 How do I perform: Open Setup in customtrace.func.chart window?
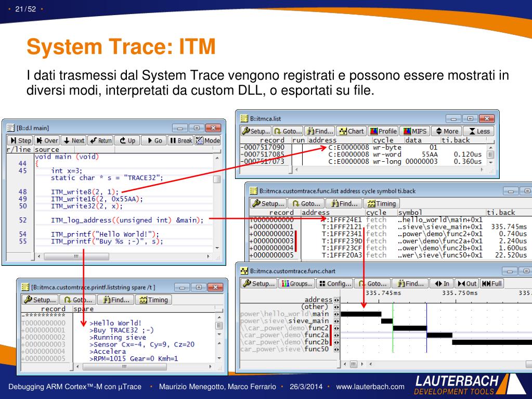coord(259,284)
